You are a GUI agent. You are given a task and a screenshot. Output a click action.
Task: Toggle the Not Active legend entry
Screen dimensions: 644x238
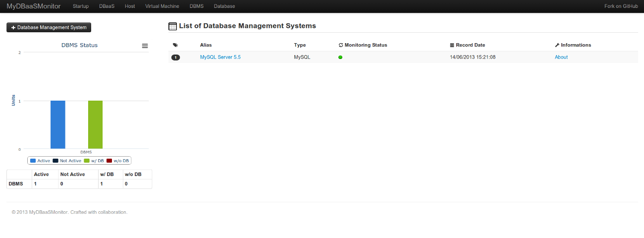pyautogui.click(x=67, y=161)
